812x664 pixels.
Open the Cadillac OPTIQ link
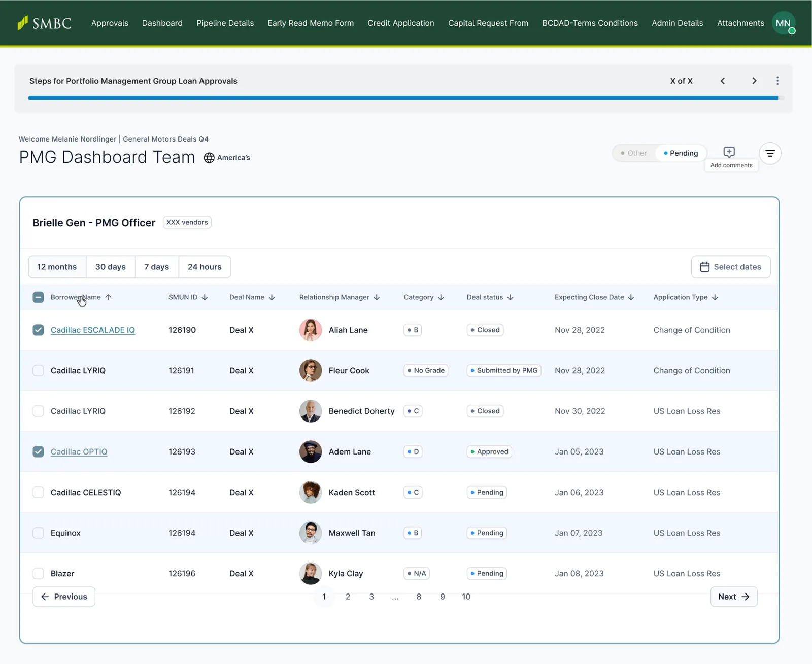[x=79, y=451]
